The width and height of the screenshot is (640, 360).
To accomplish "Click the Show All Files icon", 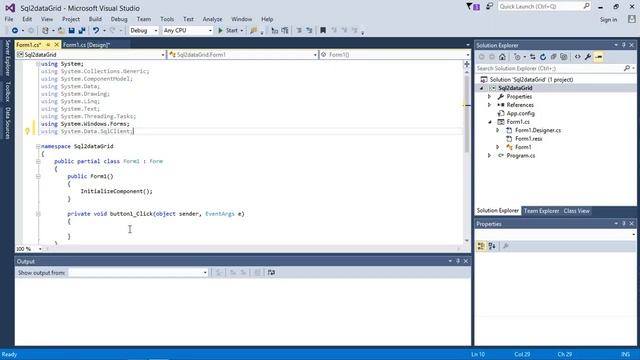I will tap(564, 57).
